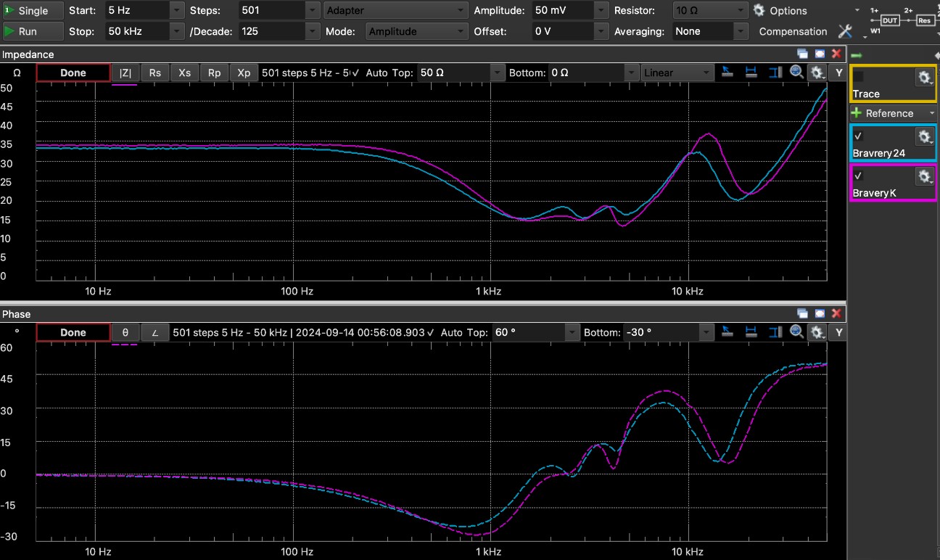Click the Single acquisition button
Viewport: 940px width, 560px height.
click(x=32, y=10)
